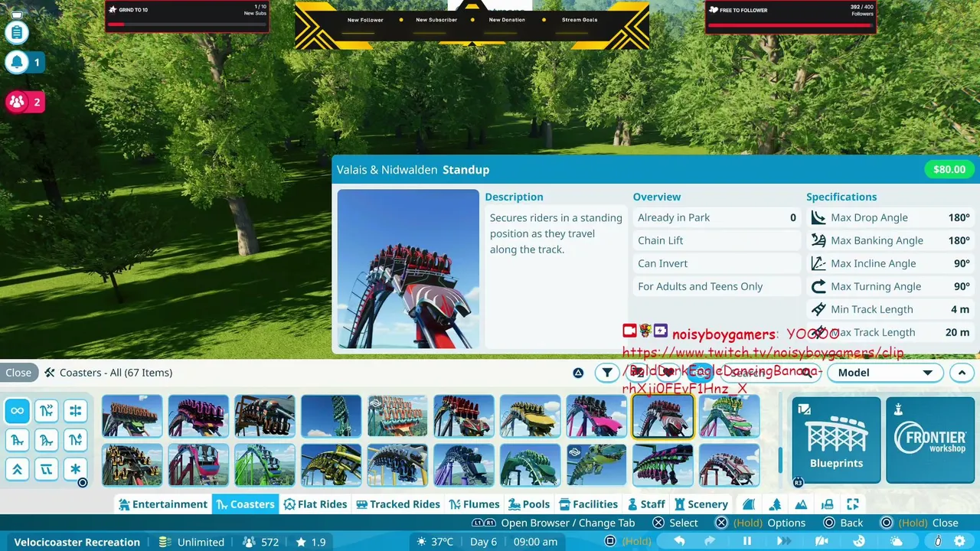Click the Standup coaster preview image
This screenshot has width=980, height=551.
pyautogui.click(x=408, y=269)
